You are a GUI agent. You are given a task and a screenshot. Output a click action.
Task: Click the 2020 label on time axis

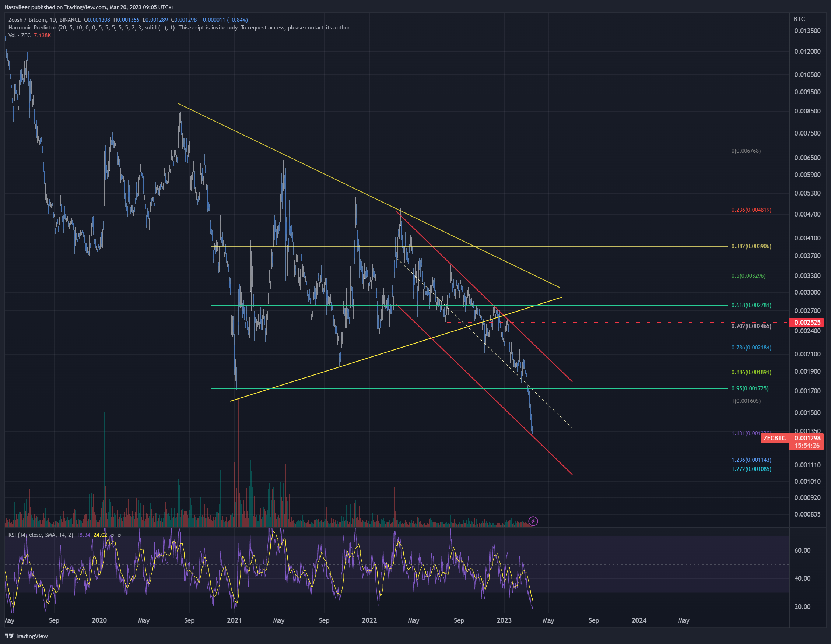99,620
